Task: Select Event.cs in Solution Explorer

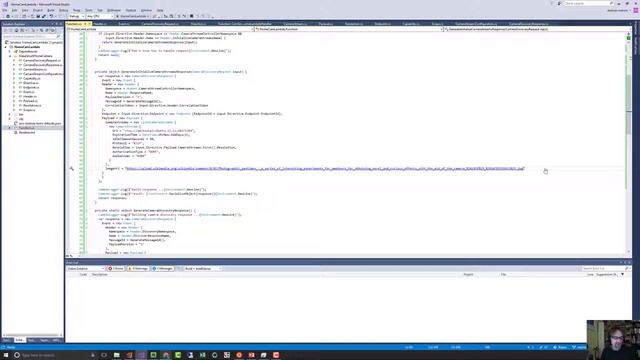Action: coord(29,92)
